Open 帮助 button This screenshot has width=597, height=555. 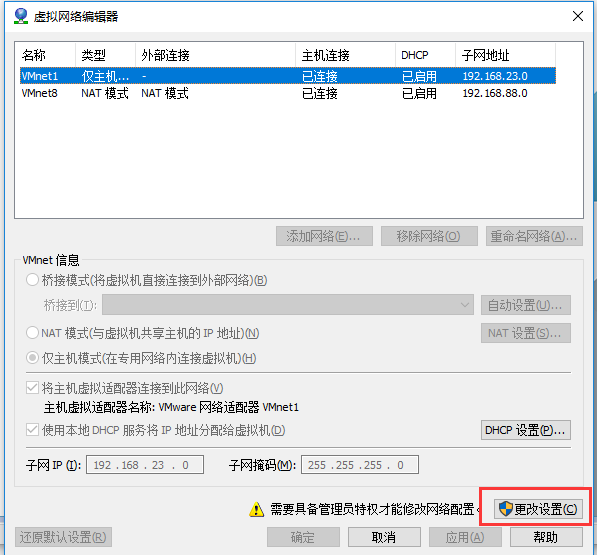[546, 537]
